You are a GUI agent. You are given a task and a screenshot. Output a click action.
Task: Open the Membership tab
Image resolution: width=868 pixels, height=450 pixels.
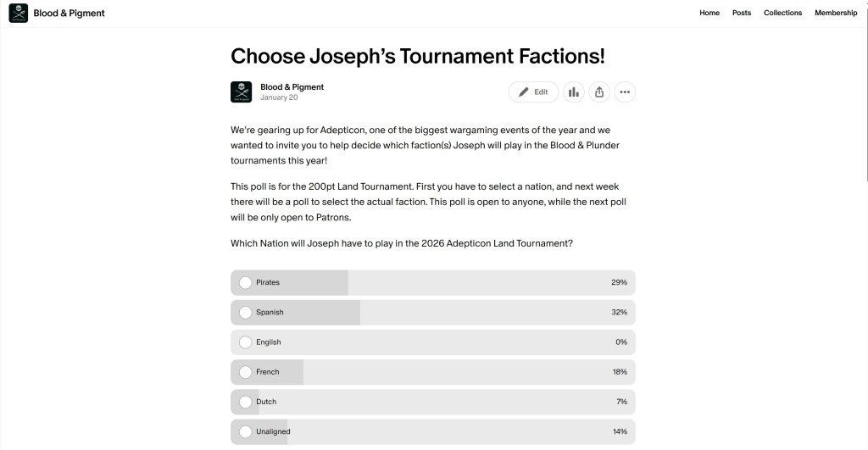pos(836,14)
